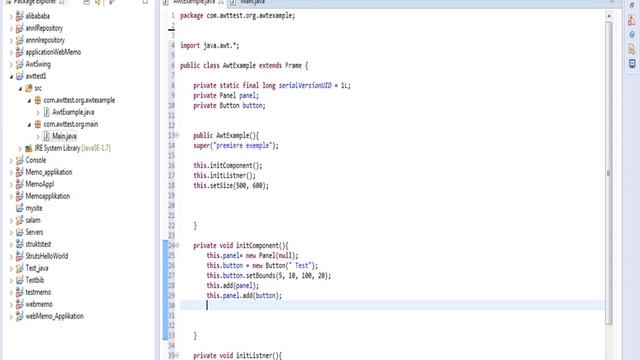Expand the struktstest project
The width and height of the screenshot is (640, 360).
click(x=11, y=244)
